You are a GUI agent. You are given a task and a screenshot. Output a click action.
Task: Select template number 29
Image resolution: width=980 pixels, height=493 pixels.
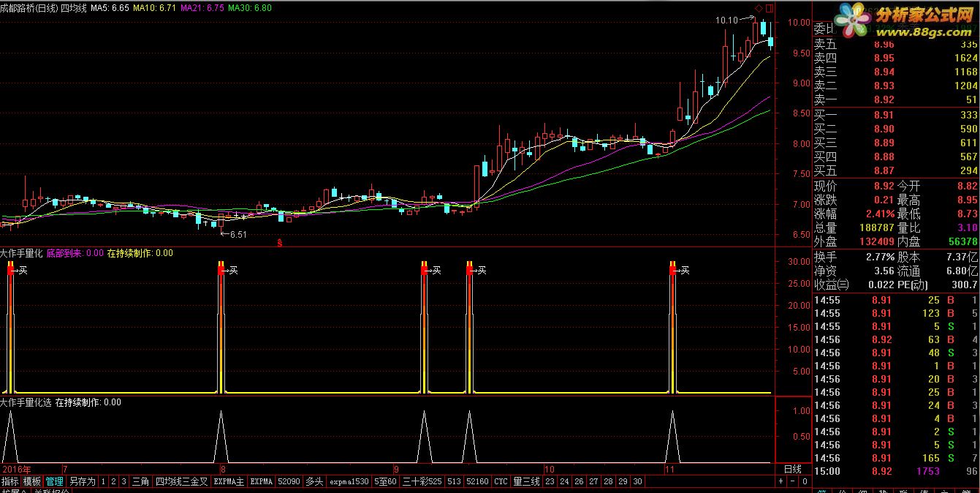click(x=623, y=482)
